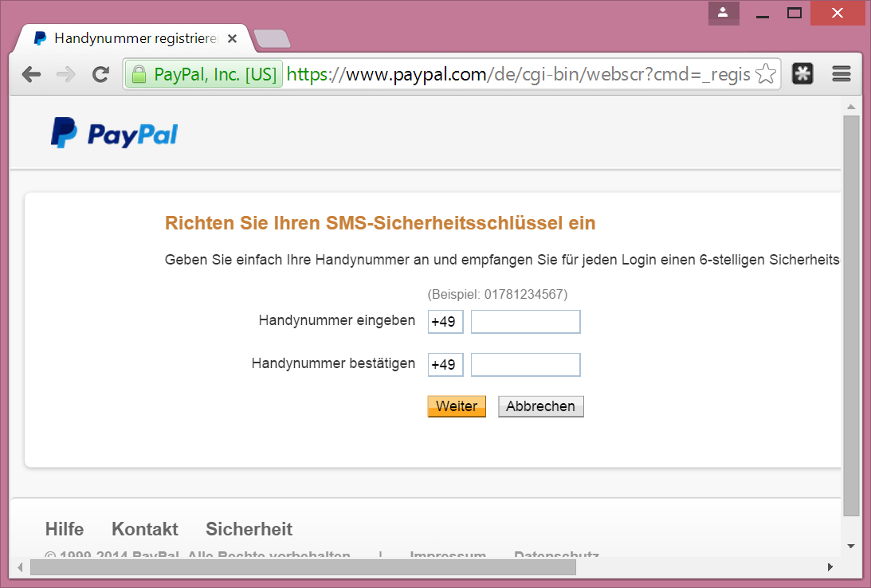The height and width of the screenshot is (588, 871).
Task: Open a new tab with the blank tab button
Action: click(273, 39)
